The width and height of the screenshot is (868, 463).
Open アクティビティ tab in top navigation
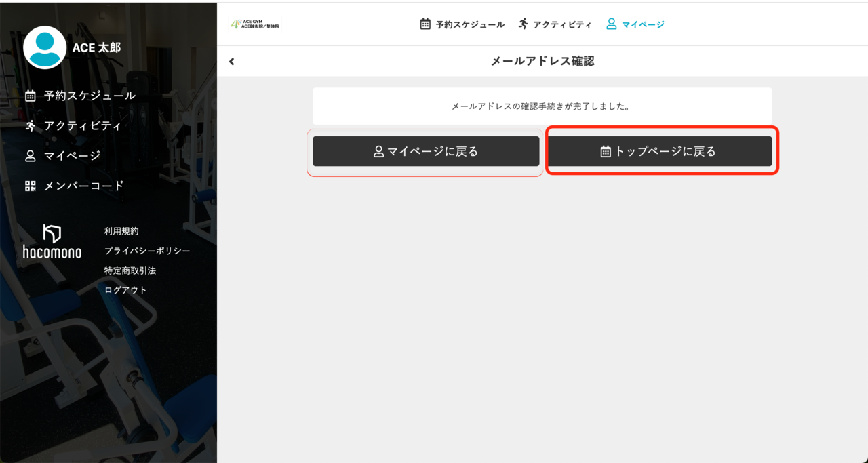point(555,24)
